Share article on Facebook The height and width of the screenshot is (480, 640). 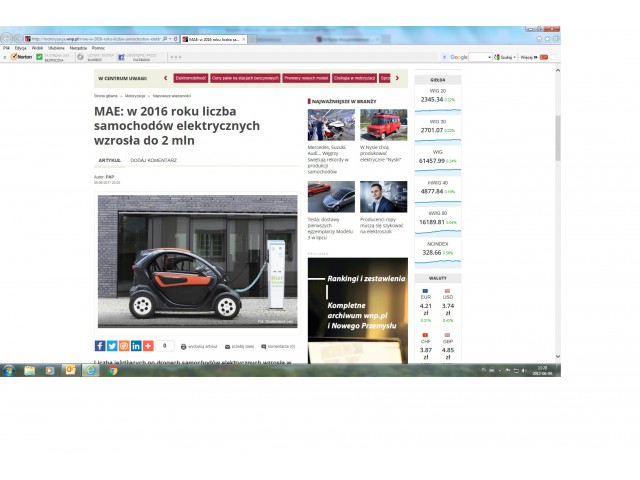(100, 345)
